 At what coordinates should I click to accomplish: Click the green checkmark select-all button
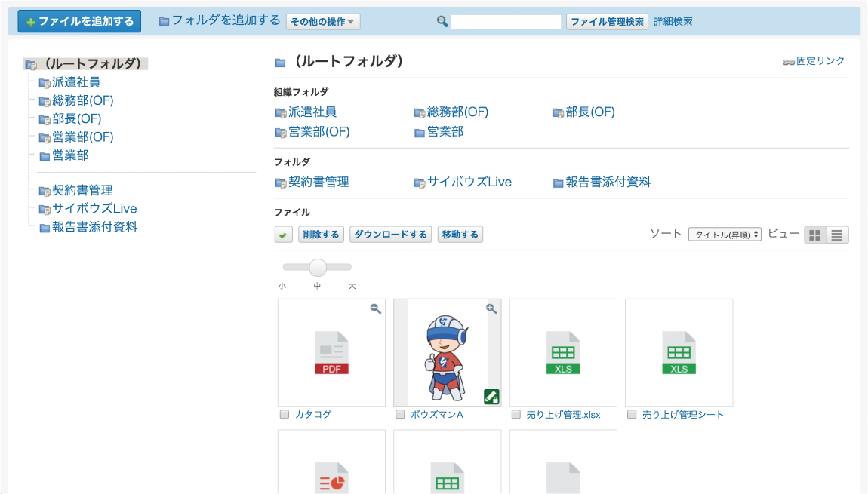pos(283,235)
